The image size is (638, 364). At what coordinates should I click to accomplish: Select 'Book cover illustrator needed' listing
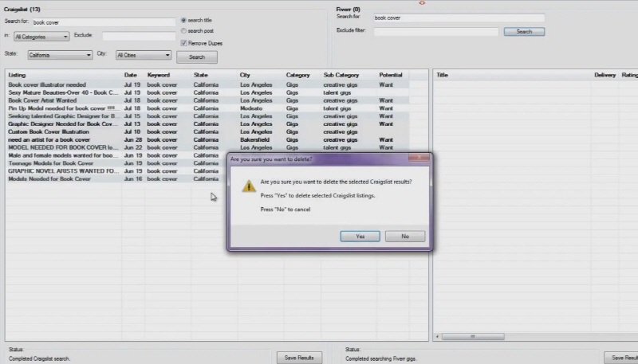47,85
